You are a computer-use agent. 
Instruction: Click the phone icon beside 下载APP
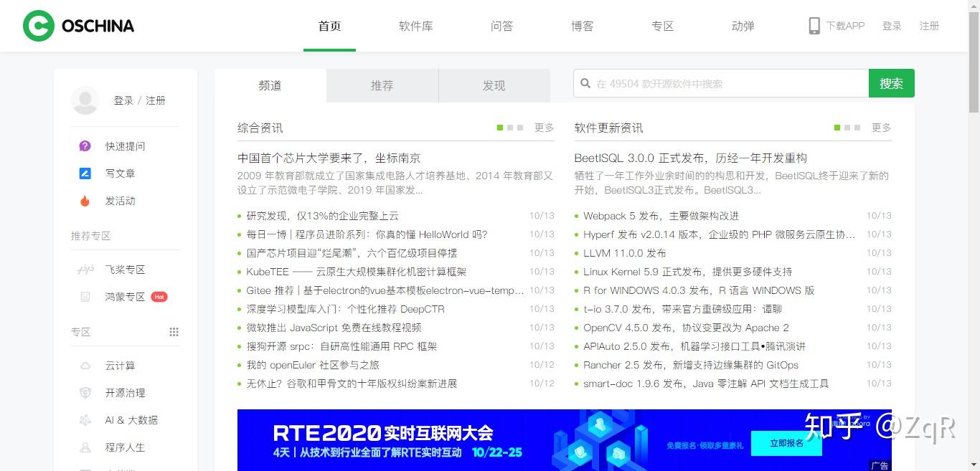pyautogui.click(x=814, y=26)
